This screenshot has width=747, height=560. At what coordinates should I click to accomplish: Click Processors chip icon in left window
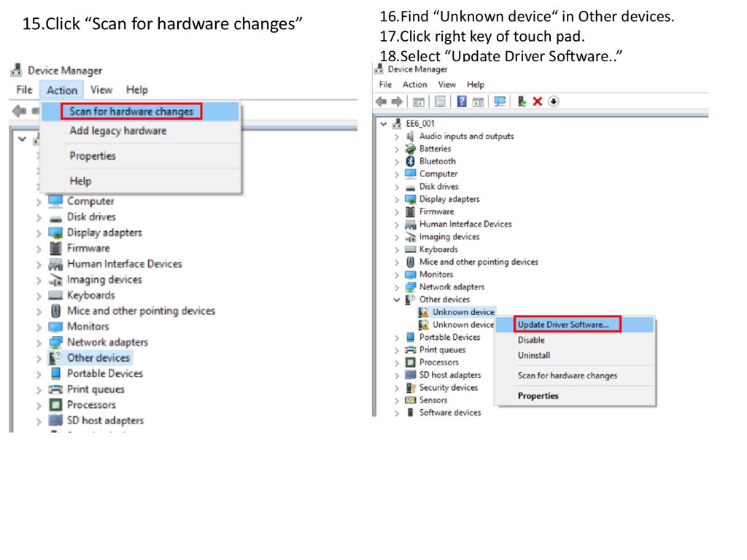pyautogui.click(x=55, y=405)
